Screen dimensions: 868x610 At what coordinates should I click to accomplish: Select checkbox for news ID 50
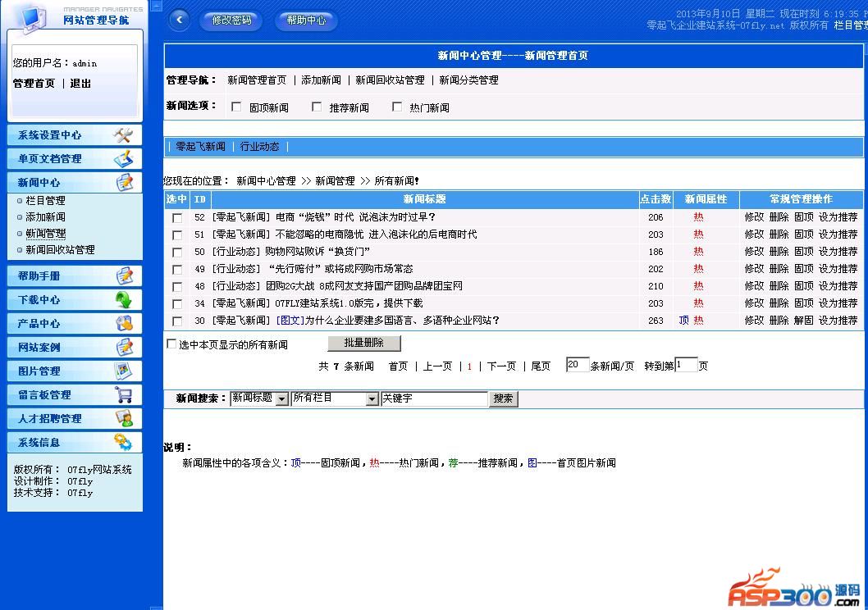177,253
